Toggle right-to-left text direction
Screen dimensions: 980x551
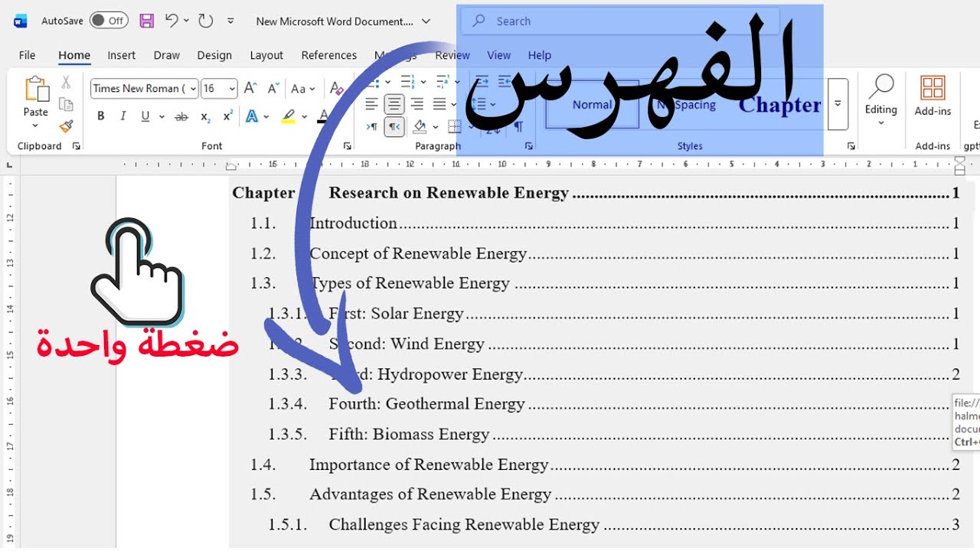click(394, 127)
